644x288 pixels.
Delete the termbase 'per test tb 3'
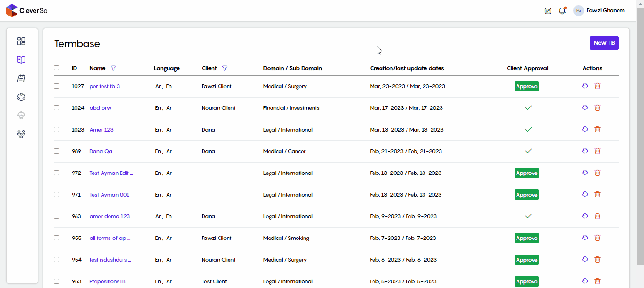597,86
